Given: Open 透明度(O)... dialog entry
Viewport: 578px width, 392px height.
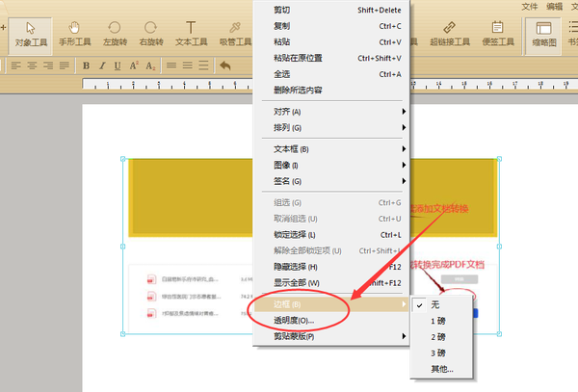Looking at the screenshot, I should point(331,321).
